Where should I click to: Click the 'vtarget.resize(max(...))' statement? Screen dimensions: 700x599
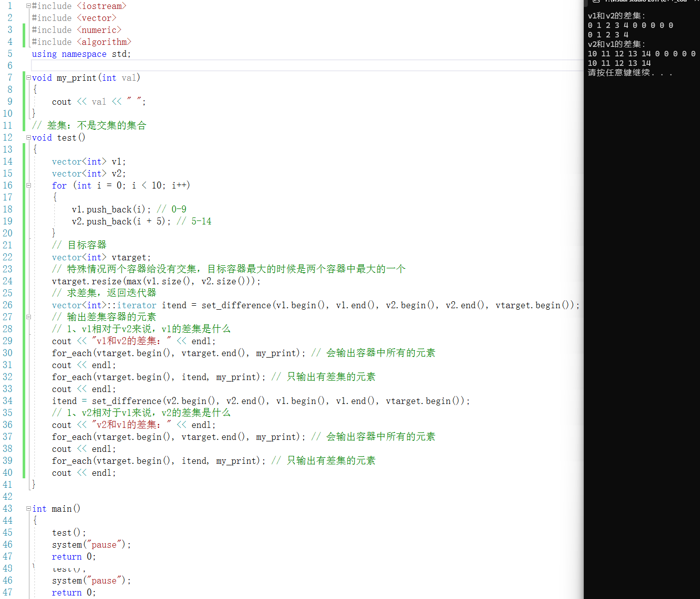pos(156,281)
